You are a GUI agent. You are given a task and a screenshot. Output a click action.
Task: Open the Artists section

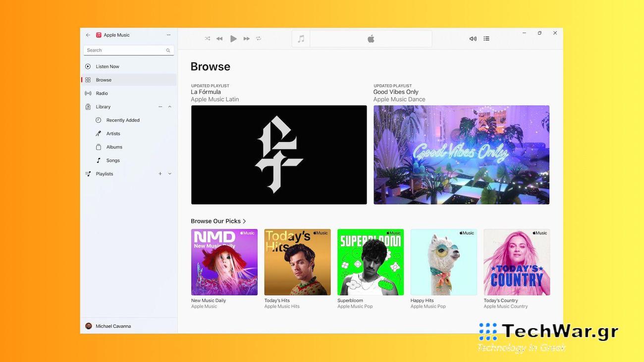[x=113, y=133]
